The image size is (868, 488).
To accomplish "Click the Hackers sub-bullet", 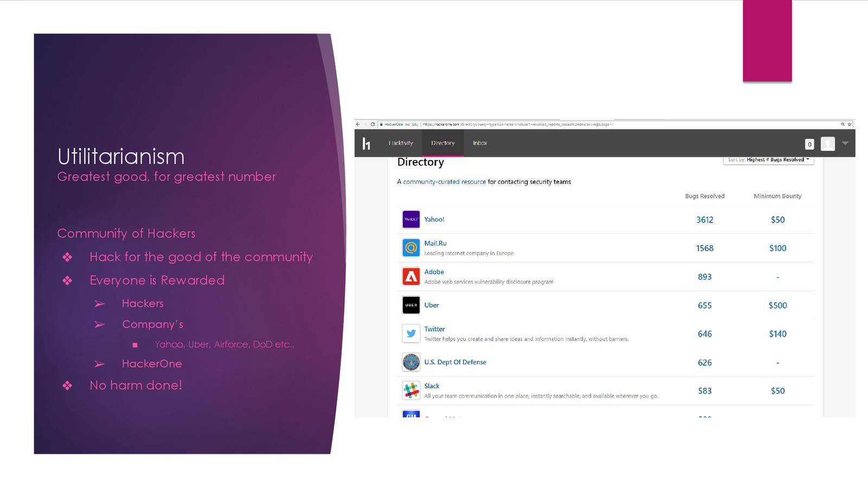I will (143, 304).
